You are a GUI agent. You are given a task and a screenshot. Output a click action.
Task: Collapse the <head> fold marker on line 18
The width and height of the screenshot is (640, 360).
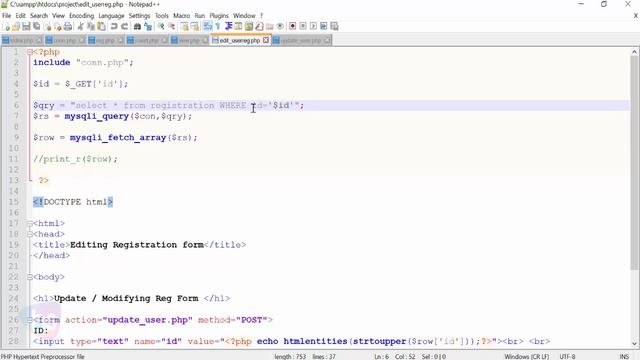30,234
